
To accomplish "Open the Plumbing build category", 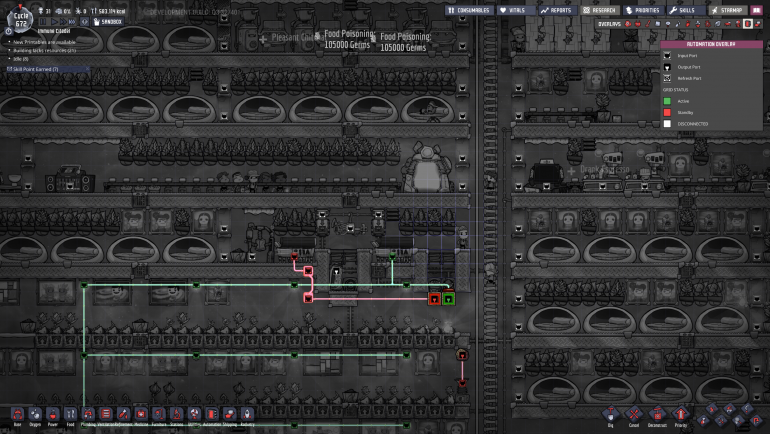I will [x=88, y=415].
